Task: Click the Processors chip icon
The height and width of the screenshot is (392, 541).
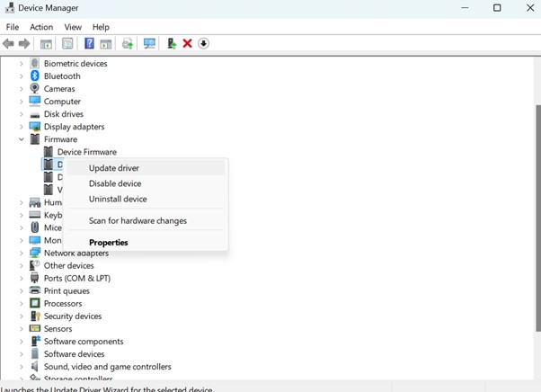Action: coord(34,303)
